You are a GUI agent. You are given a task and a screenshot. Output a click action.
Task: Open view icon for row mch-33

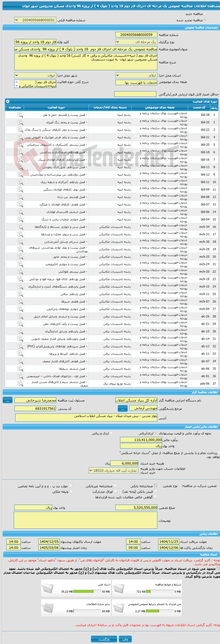click(20, 234)
